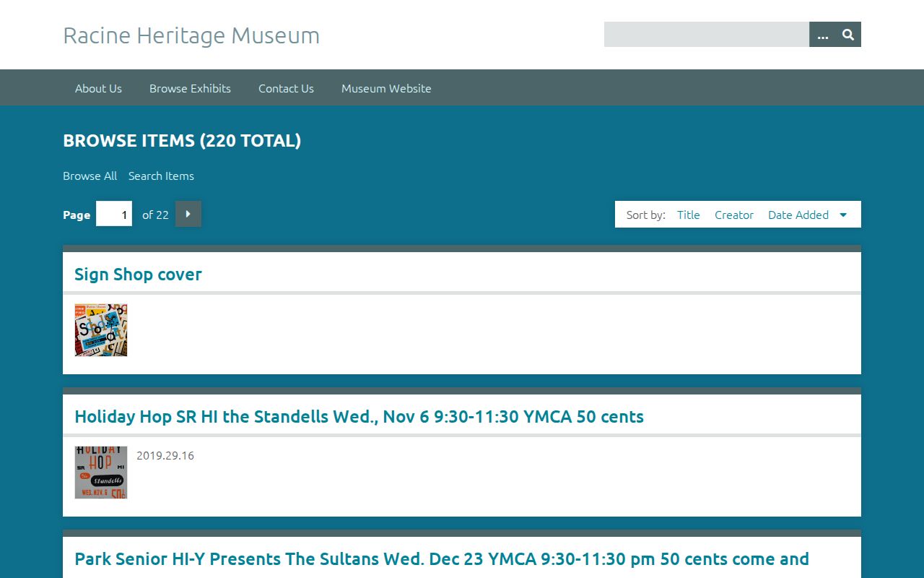The width and height of the screenshot is (924, 578).
Task: Open the About Us menu item
Action: [98, 88]
